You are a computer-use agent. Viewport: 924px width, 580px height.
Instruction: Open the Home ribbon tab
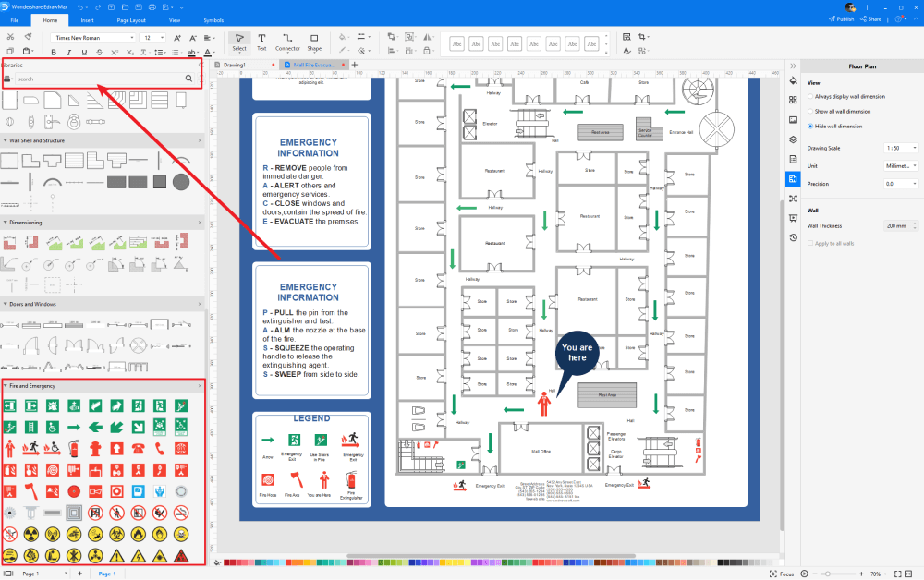(x=50, y=20)
